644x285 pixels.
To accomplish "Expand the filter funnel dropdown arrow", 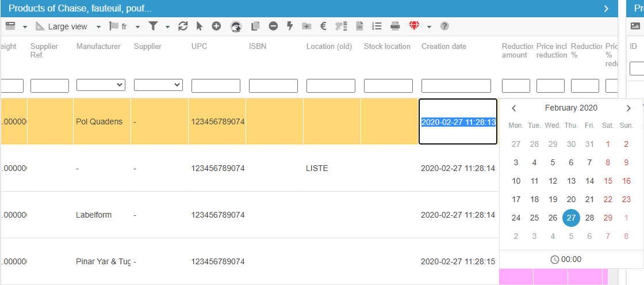I will click(167, 26).
